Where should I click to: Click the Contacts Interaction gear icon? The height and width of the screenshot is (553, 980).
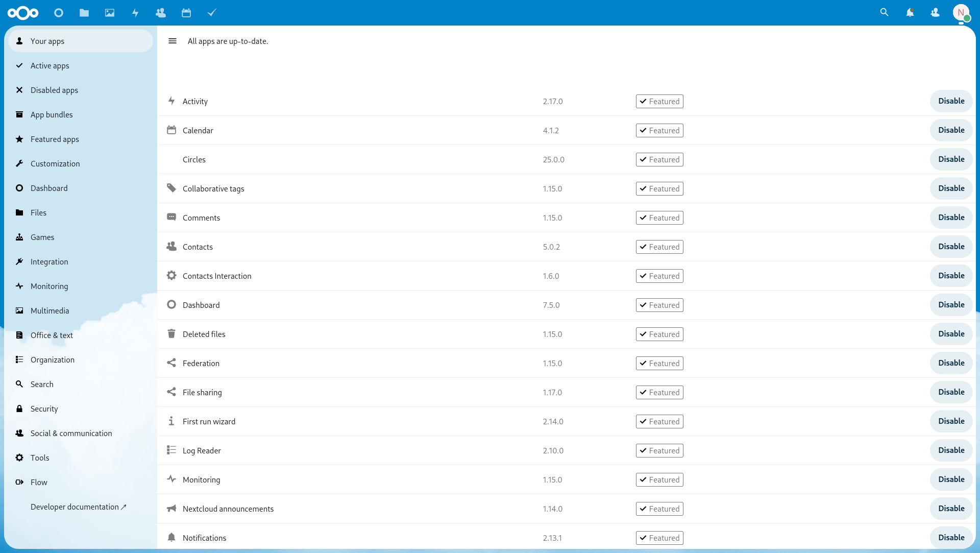click(x=171, y=276)
